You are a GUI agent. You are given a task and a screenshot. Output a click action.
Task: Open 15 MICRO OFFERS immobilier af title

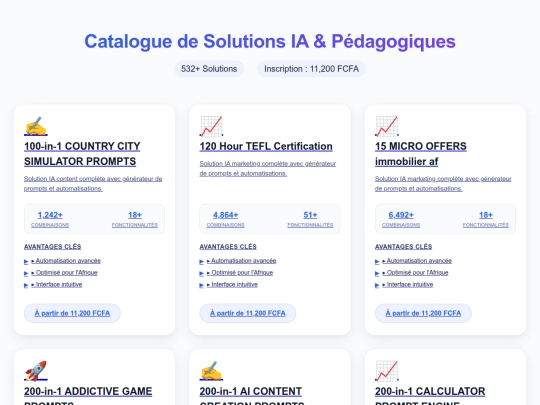(x=420, y=154)
